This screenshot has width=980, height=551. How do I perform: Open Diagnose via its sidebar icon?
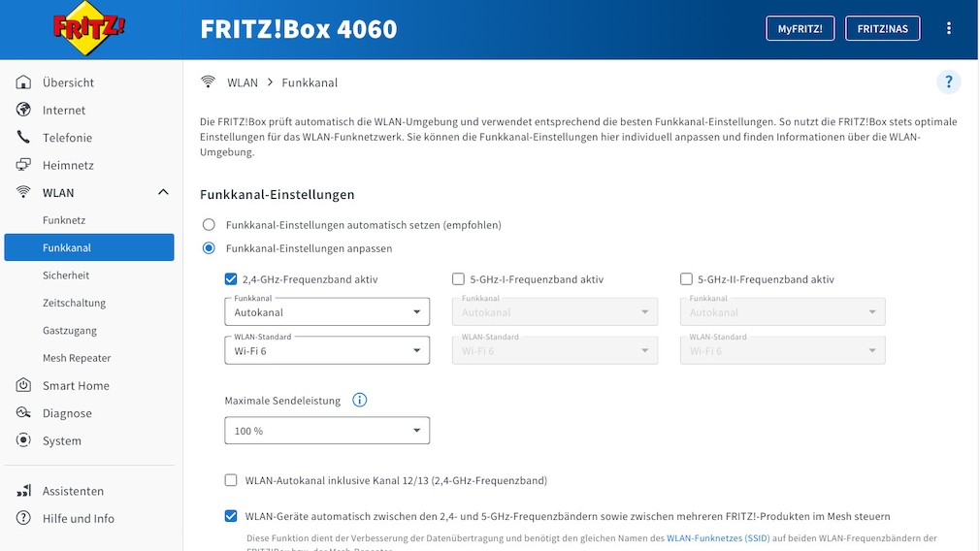pos(23,413)
